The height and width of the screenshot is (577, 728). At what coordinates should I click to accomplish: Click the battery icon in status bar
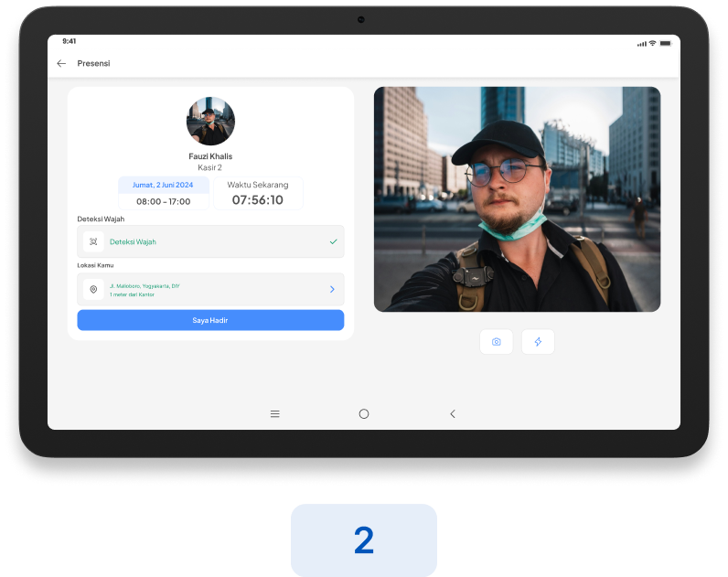click(666, 43)
